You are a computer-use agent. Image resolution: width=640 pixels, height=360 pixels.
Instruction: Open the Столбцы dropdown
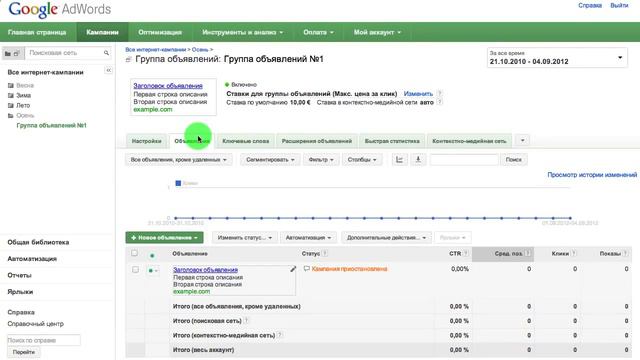[x=362, y=160]
